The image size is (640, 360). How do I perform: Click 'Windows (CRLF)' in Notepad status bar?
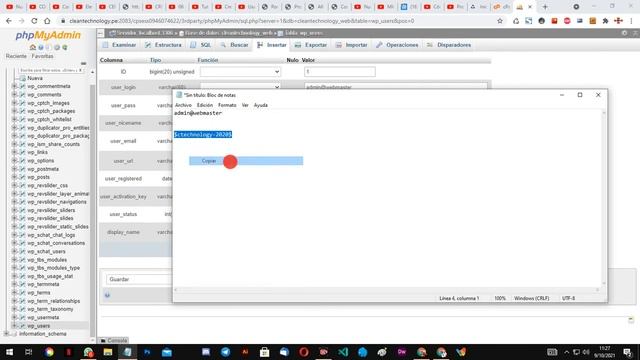[x=531, y=298]
